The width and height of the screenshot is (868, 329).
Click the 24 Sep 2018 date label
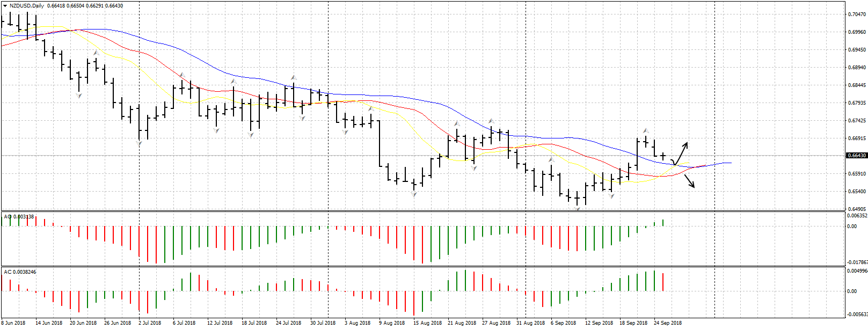668,323
